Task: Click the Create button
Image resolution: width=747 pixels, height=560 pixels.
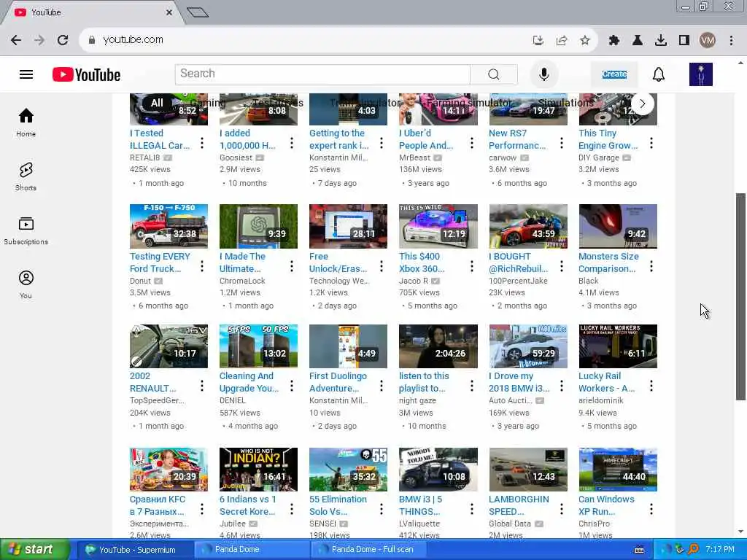Action: (x=614, y=74)
